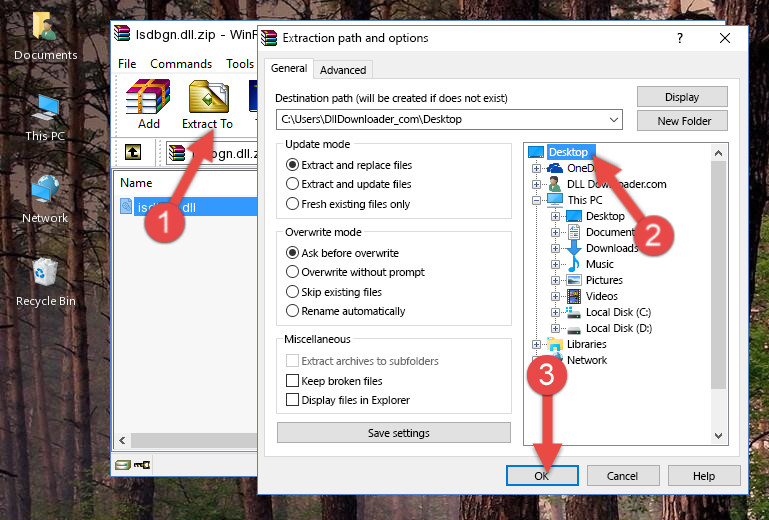Click the WinRAR file list scroll left arrow
This screenshot has height=520, width=769.
pyautogui.click(x=122, y=440)
